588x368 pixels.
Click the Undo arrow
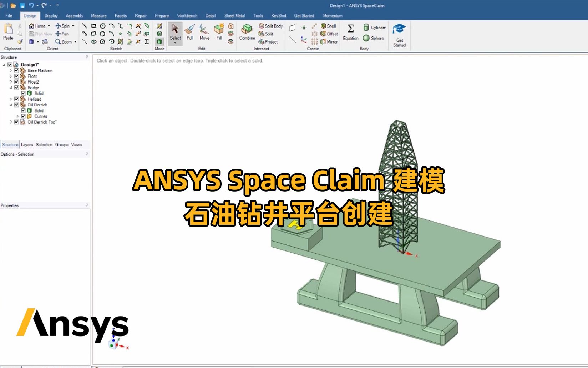(31, 5)
